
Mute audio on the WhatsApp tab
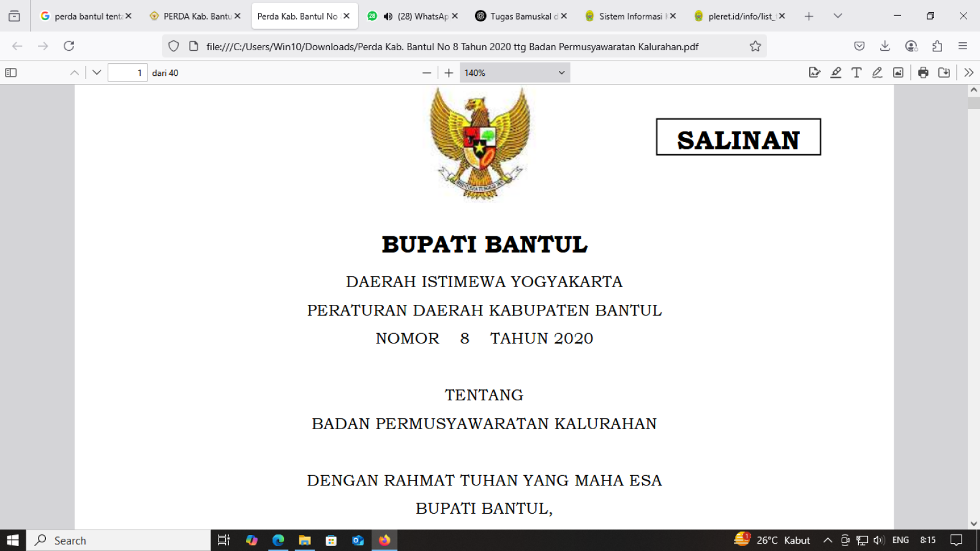point(388,17)
